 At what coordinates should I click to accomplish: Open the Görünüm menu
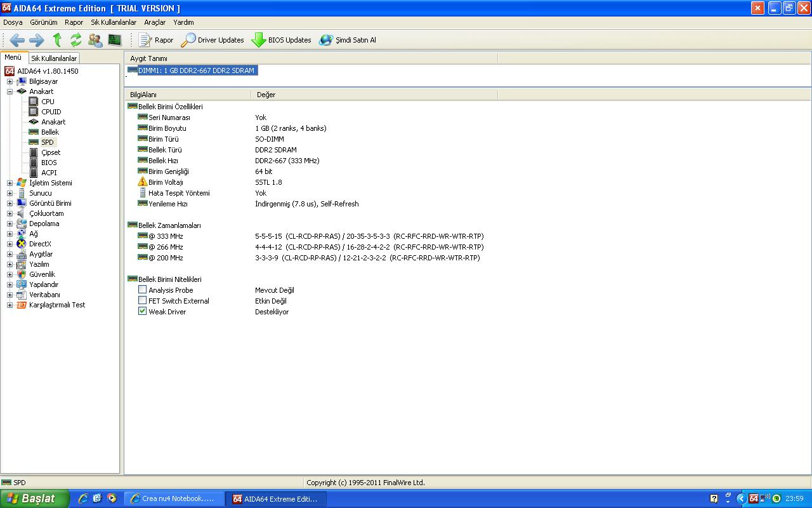click(x=44, y=22)
